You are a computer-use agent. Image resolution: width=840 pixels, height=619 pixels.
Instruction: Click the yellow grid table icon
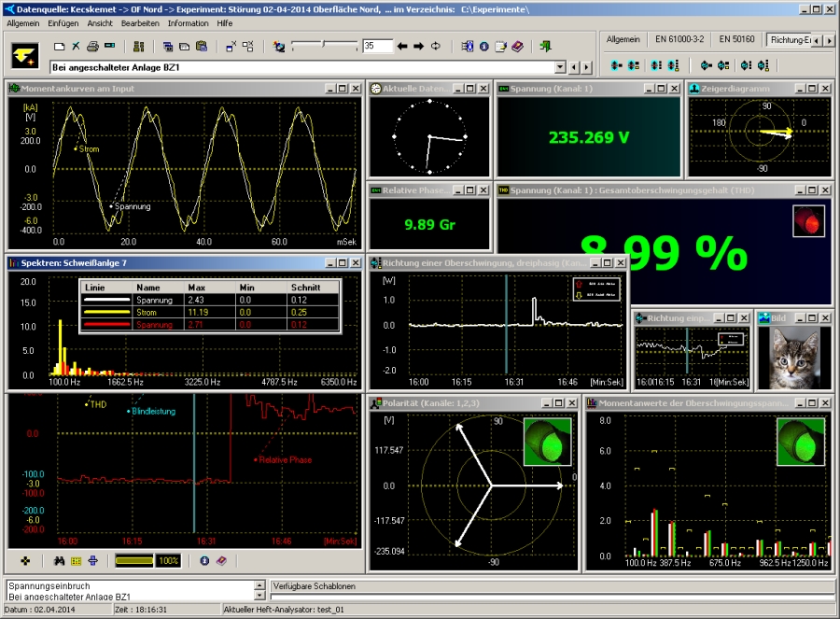[76, 561]
